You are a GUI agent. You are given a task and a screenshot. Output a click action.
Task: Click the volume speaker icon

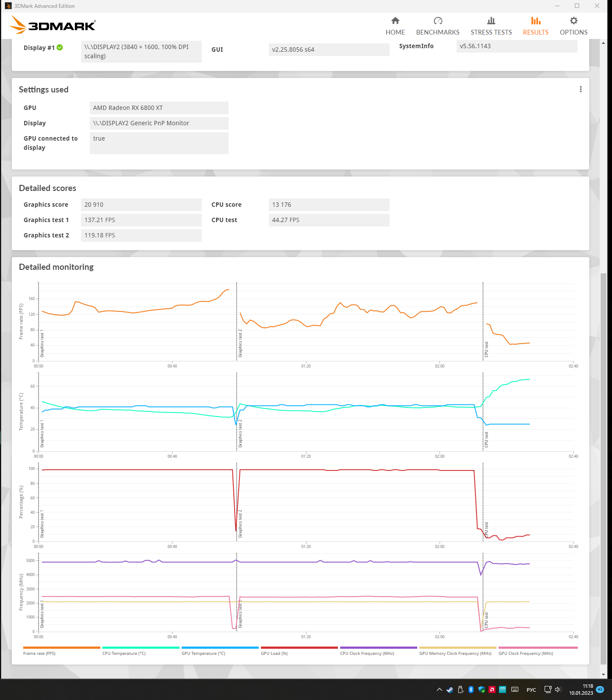[558, 689]
